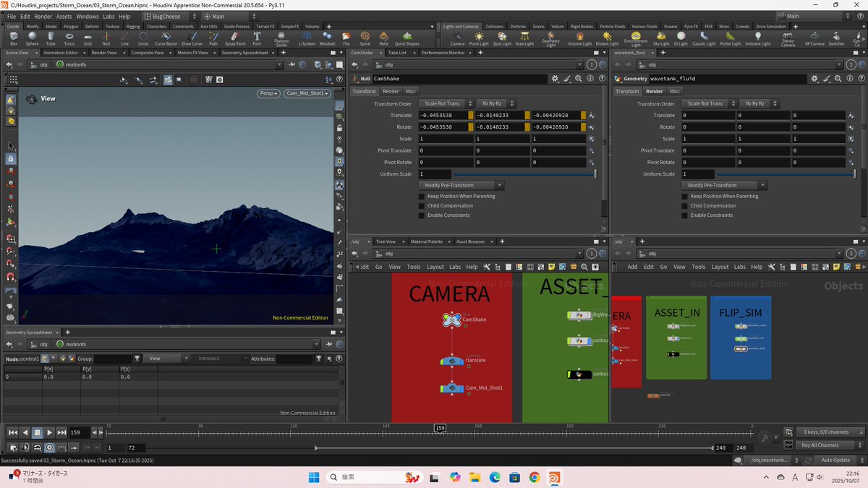Adjust the CamShake Uniform Scale slider
Viewport: 868px width, 488px height.
click(x=525, y=174)
